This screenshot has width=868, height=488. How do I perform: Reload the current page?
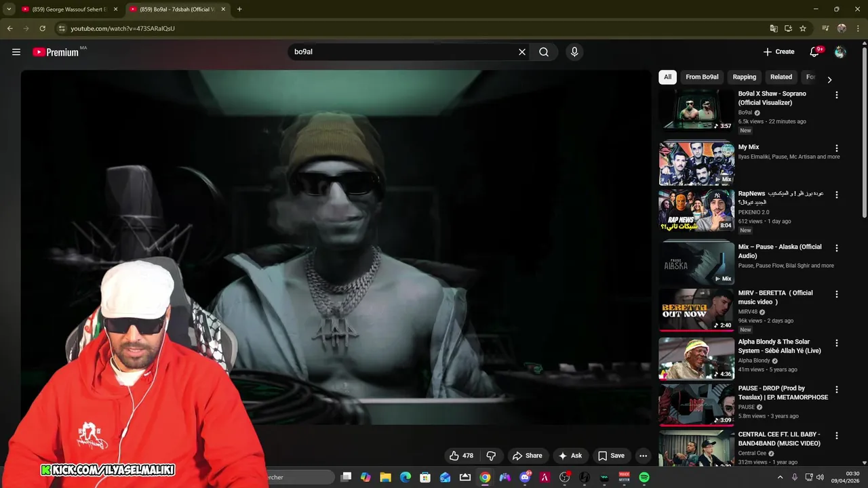(x=42, y=28)
